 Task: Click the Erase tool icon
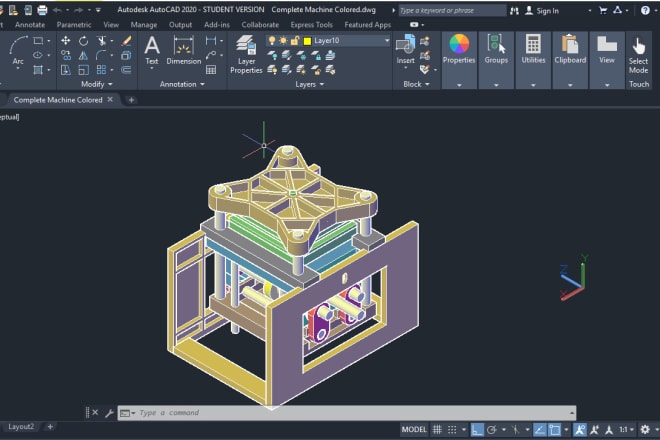126,41
